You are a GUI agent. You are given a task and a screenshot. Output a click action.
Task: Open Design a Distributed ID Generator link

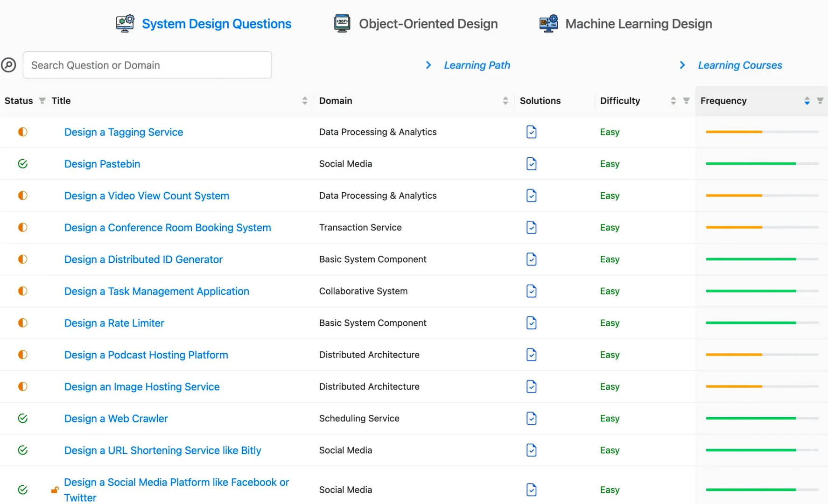pyautogui.click(x=143, y=259)
